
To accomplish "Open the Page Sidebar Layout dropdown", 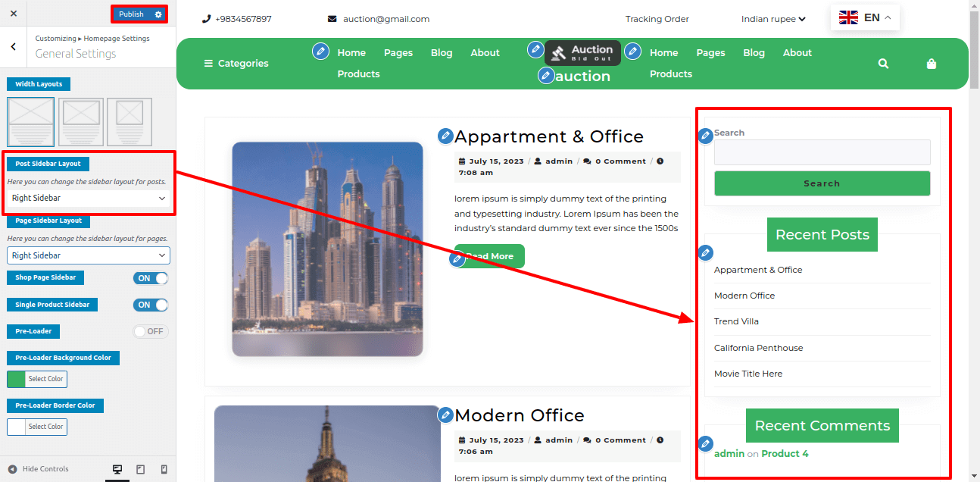I will (89, 255).
